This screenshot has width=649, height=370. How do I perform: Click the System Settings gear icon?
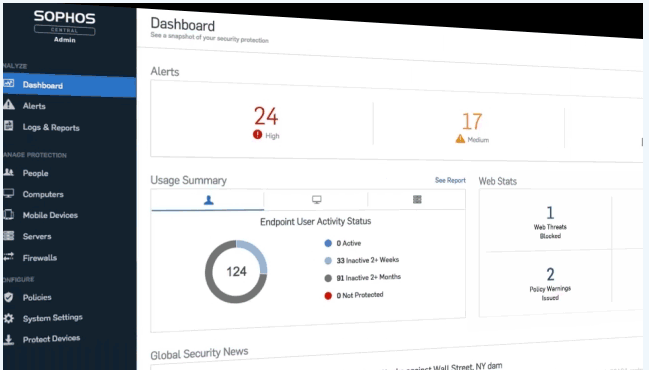pyautogui.click(x=9, y=318)
